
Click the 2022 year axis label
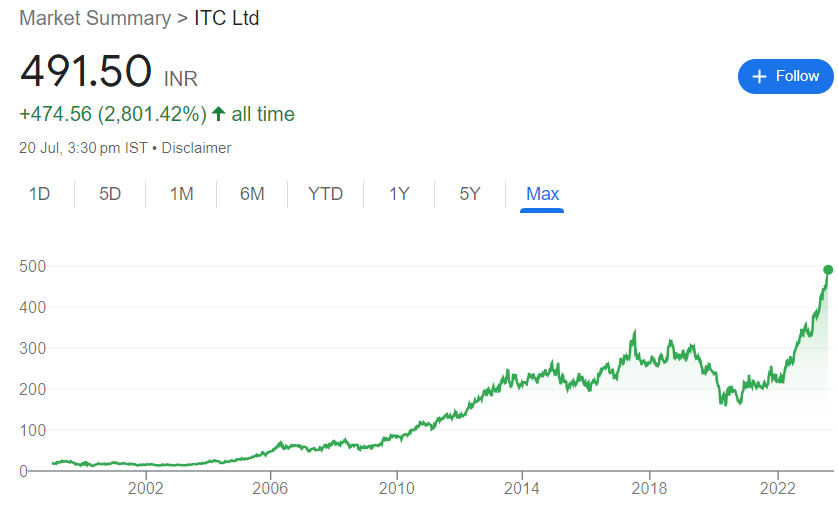pyautogui.click(x=777, y=489)
